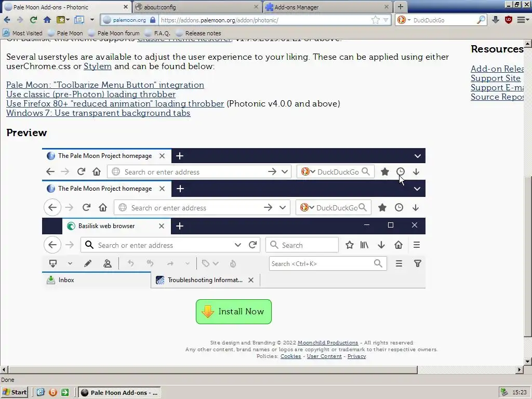Click the system tray network icon

coord(504,392)
